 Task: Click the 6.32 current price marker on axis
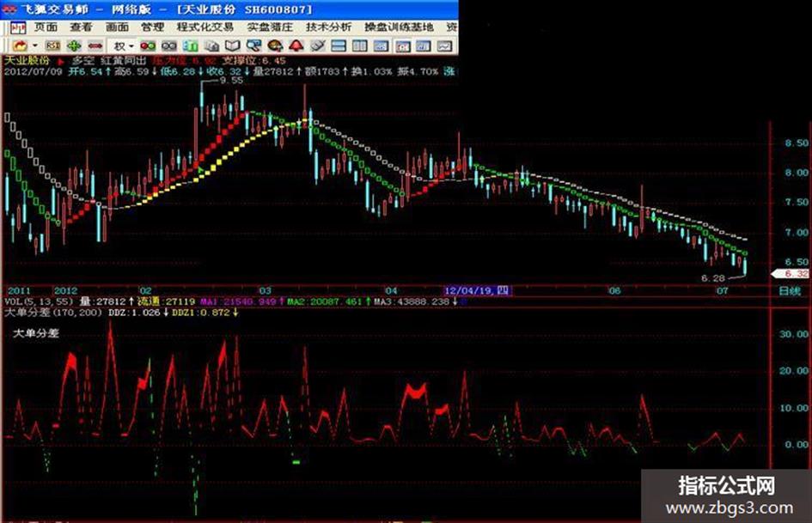tap(791, 273)
